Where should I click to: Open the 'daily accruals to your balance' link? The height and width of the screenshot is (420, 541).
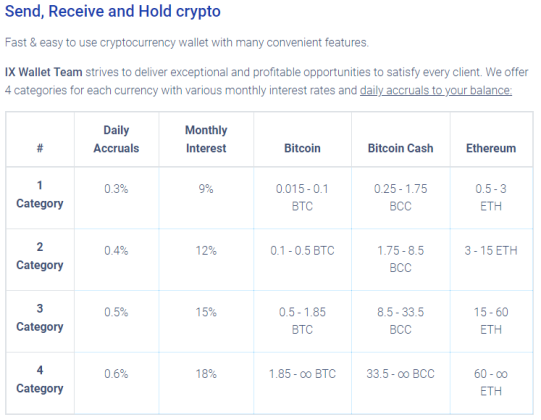(x=436, y=90)
